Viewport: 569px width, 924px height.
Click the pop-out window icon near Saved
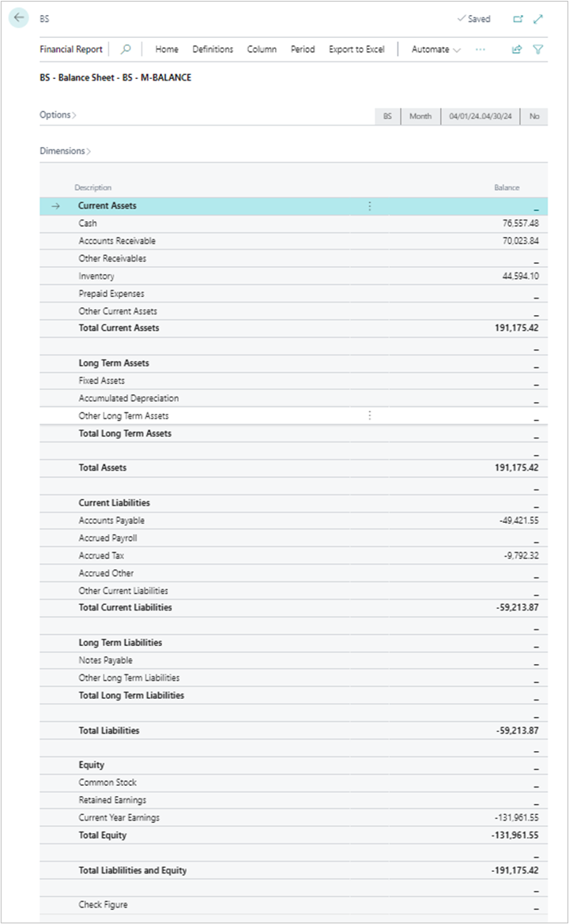[518, 18]
